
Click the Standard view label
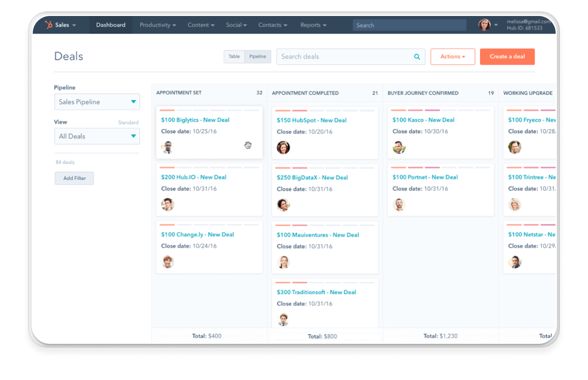[128, 122]
